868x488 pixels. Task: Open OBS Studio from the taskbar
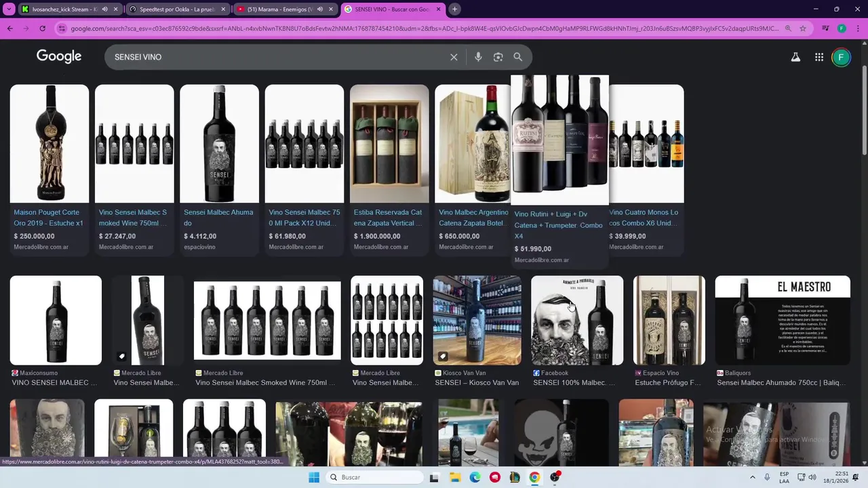[x=555, y=477]
